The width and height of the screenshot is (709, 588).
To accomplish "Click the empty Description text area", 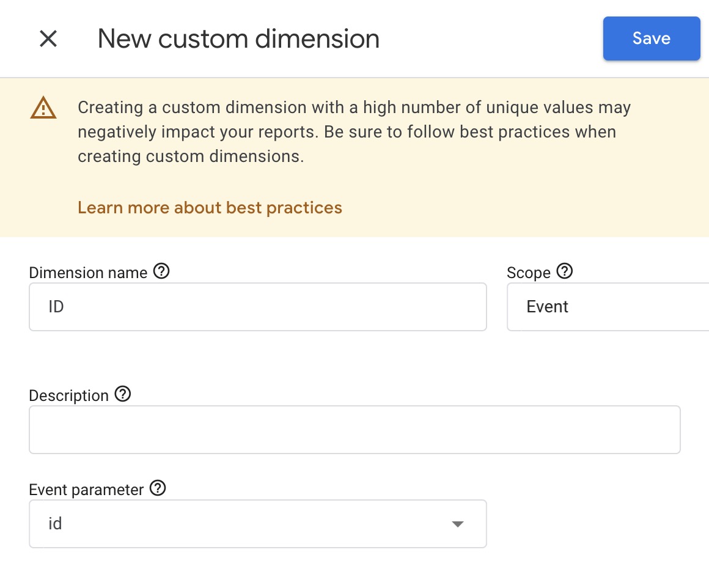I will (x=354, y=429).
